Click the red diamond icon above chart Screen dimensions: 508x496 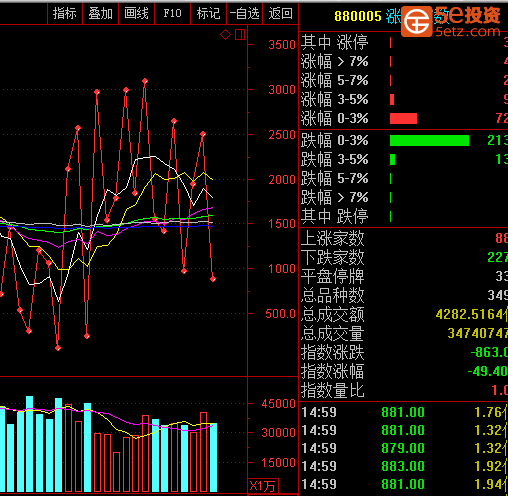pos(225,34)
